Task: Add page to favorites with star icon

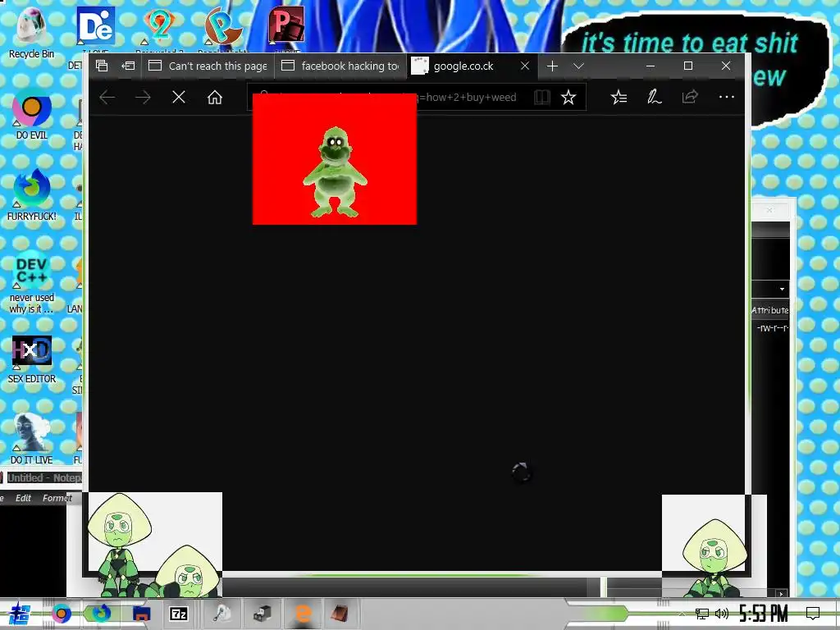Action: click(x=568, y=97)
